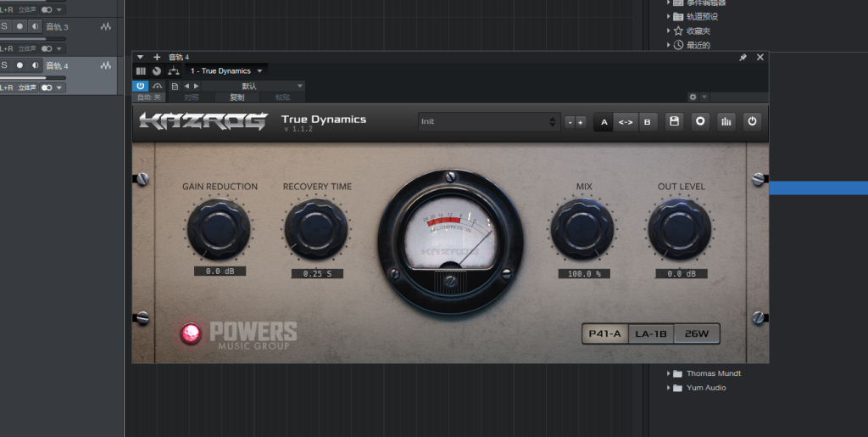Click the compression VU meter
The image size is (868, 437).
coord(450,241)
